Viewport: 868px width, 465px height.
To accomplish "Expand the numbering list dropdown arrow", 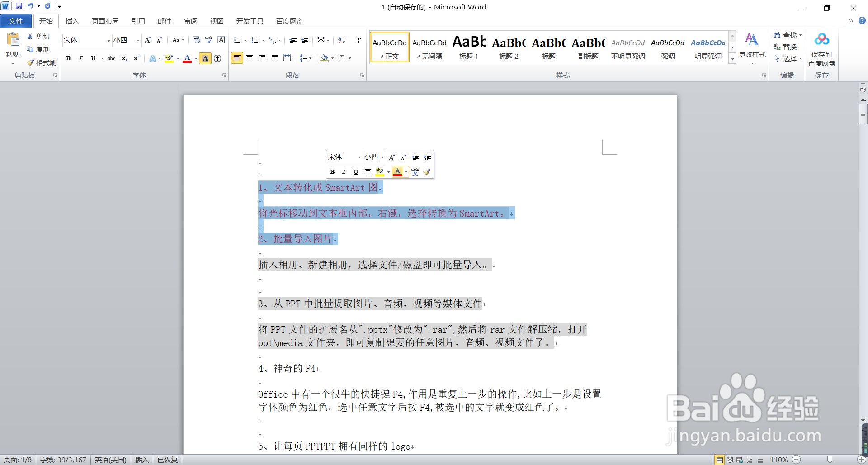I will point(264,40).
